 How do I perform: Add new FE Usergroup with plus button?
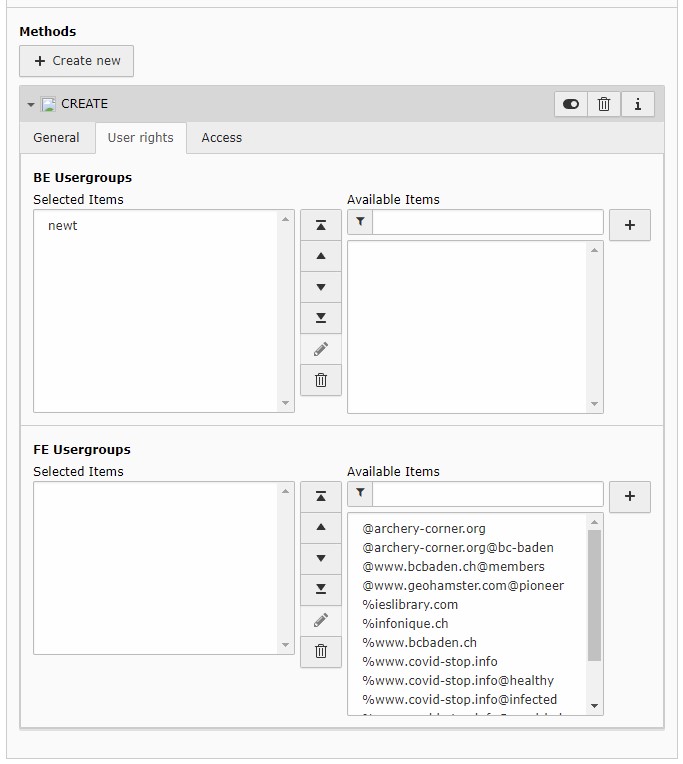click(x=629, y=497)
